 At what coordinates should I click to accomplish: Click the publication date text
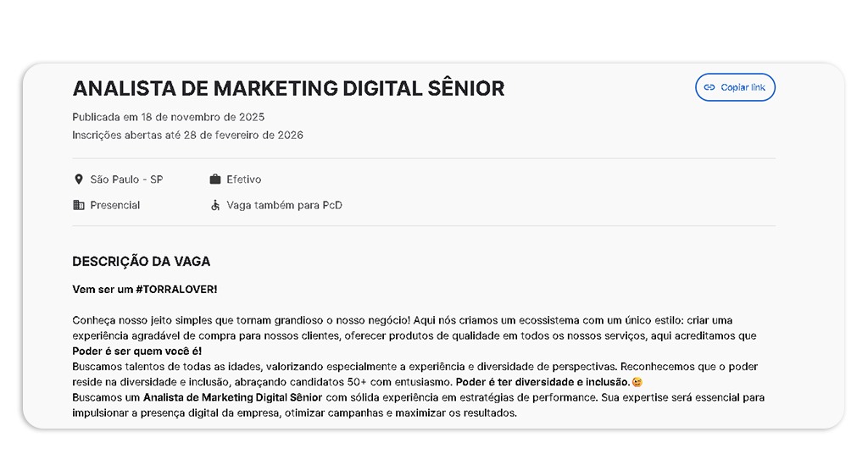point(168,117)
